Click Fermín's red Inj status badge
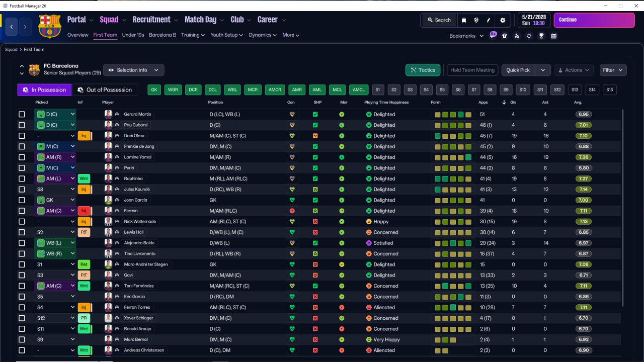This screenshot has height=362, width=644. click(x=84, y=211)
